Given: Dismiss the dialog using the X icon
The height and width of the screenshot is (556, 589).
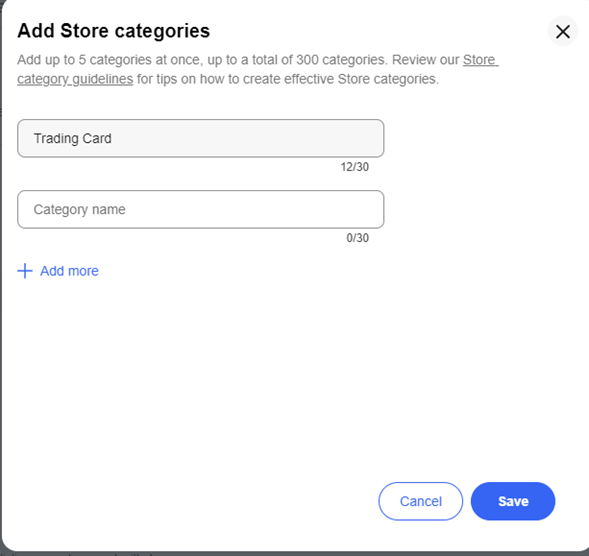Looking at the screenshot, I should pyautogui.click(x=562, y=32).
